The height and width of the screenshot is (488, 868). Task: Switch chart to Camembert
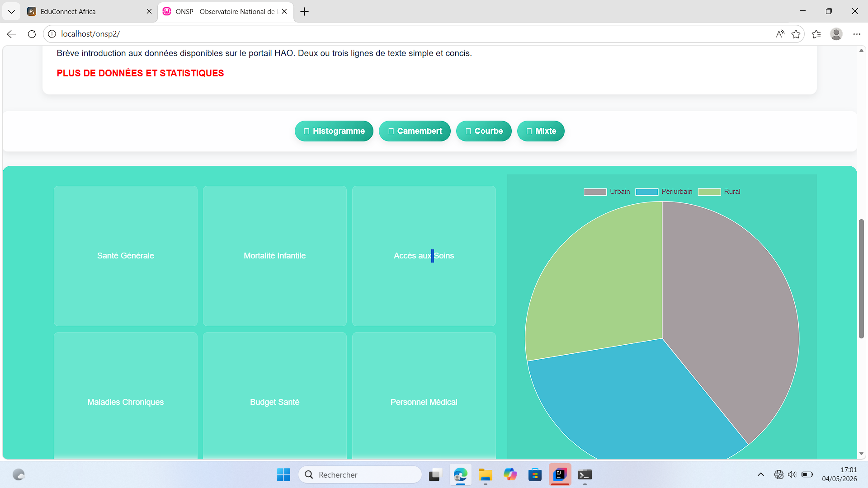pyautogui.click(x=415, y=131)
